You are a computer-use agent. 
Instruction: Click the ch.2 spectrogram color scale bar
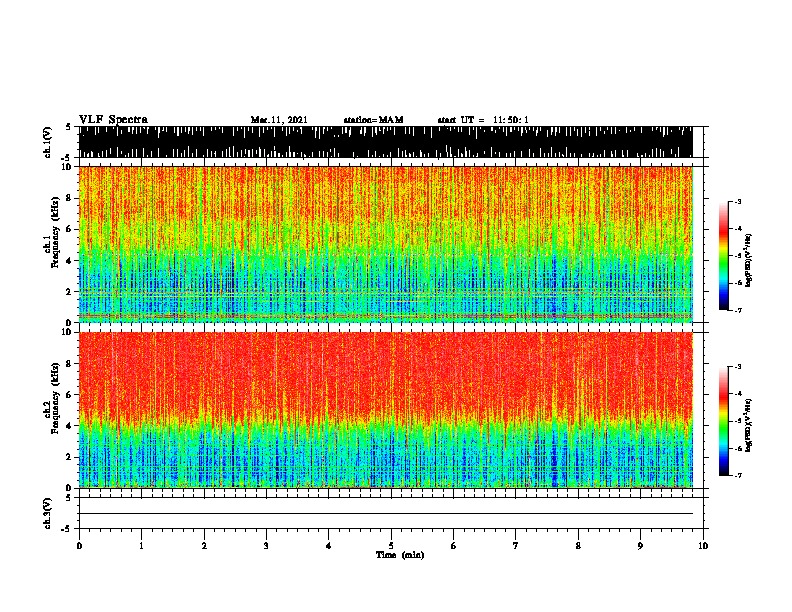click(724, 421)
